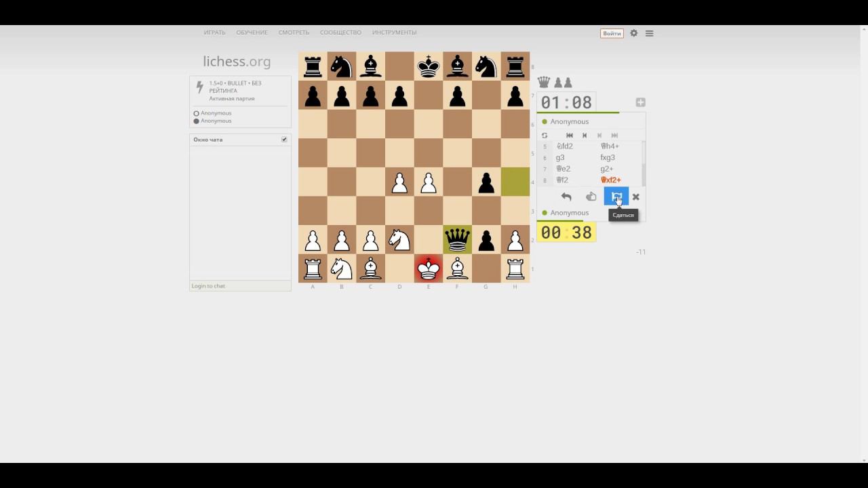Viewport: 868px width, 488px height.
Task: Select move g2+ in move list
Action: pyautogui.click(x=607, y=169)
